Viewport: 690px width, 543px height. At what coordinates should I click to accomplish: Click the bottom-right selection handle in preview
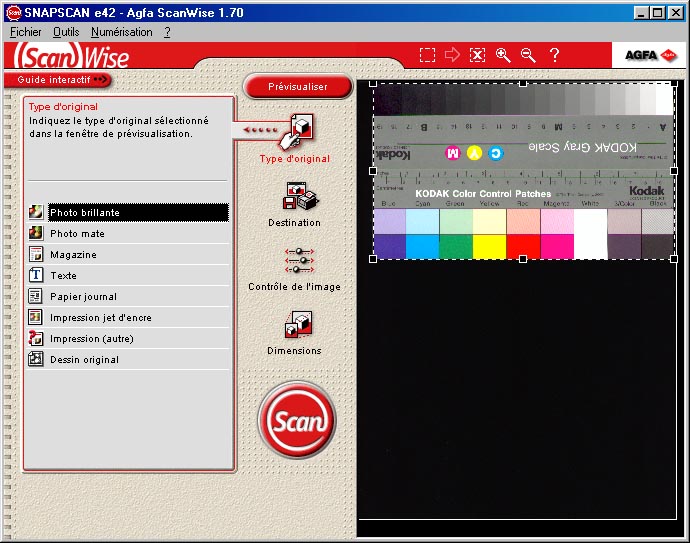point(674,259)
